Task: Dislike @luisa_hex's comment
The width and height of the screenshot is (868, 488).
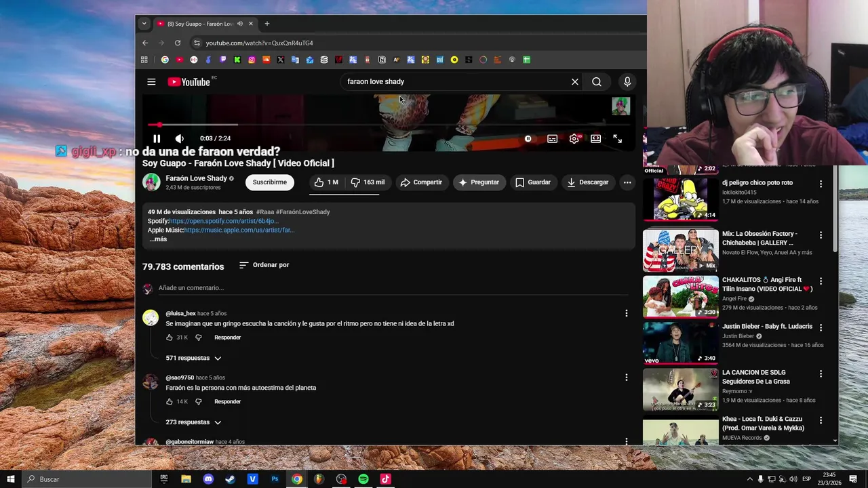Action: click(x=199, y=338)
